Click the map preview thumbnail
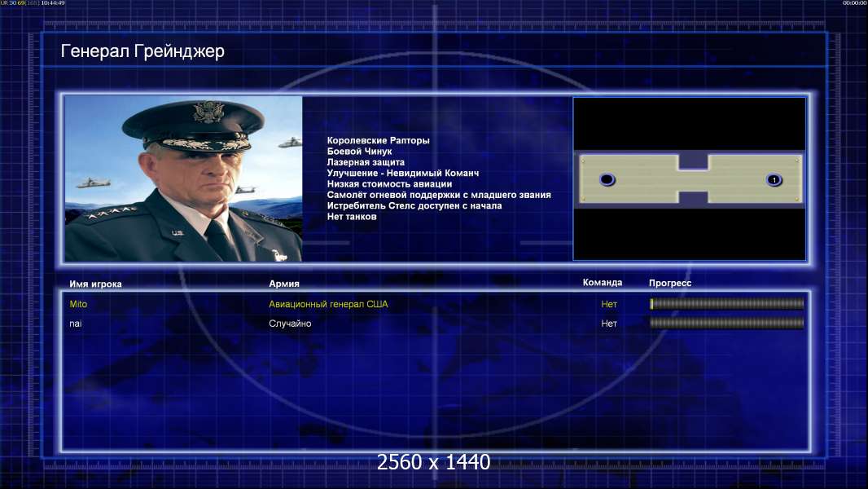The height and width of the screenshot is (489, 868). (689, 178)
